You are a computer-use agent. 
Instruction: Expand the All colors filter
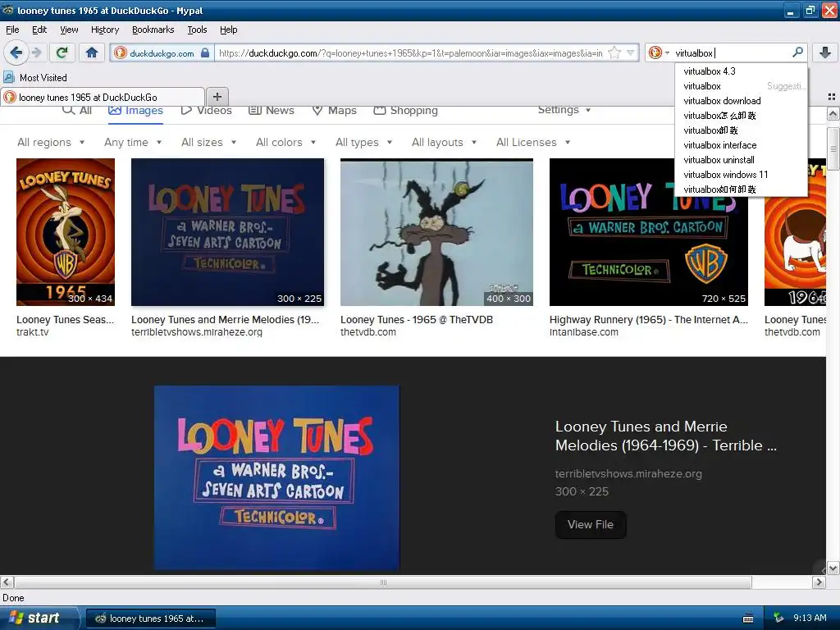pos(285,142)
